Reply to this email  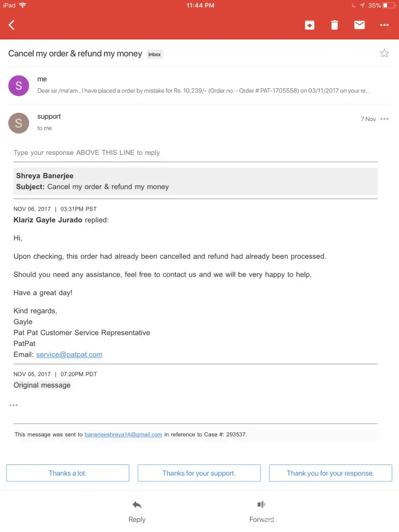pos(137,511)
